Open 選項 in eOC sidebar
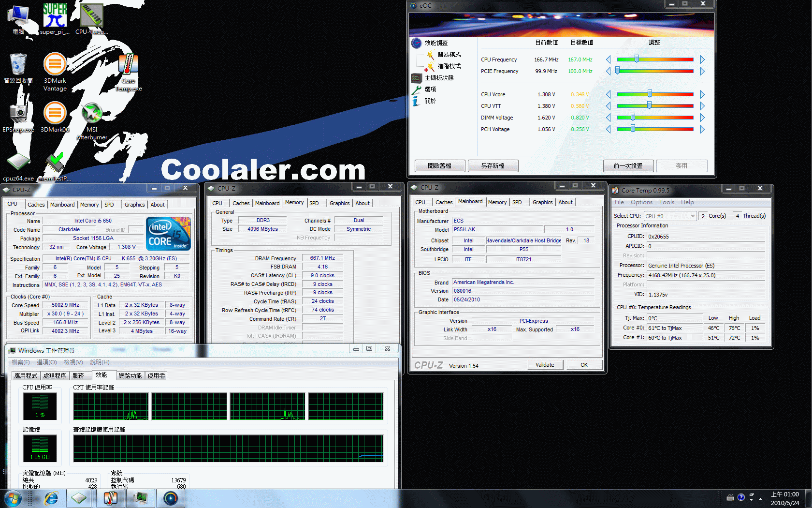The height and width of the screenshot is (508, 812). tap(430, 90)
